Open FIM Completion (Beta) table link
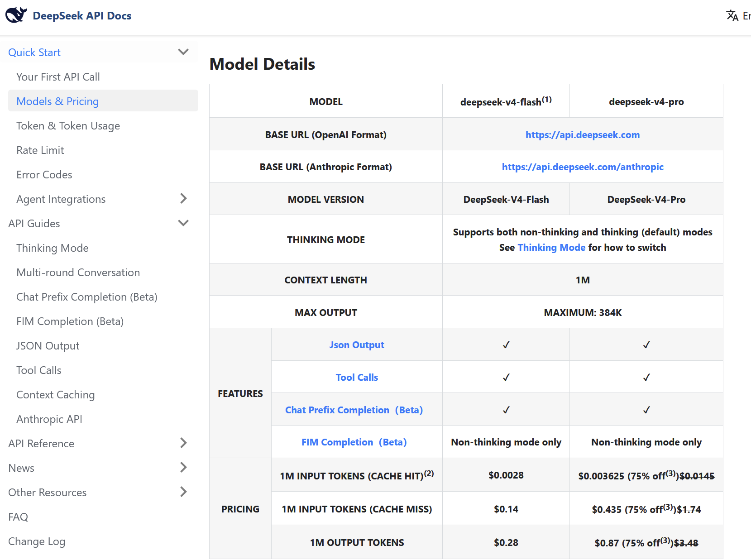Image resolution: width=751 pixels, height=560 pixels. [354, 442]
